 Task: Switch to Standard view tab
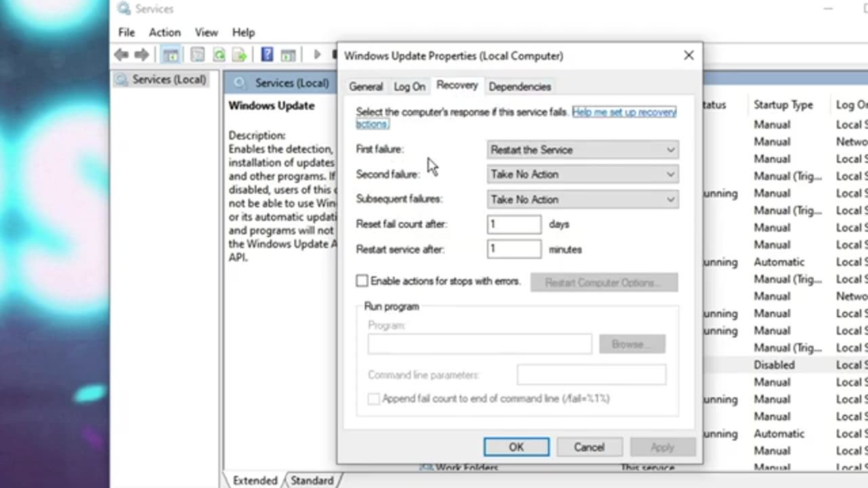tap(312, 480)
